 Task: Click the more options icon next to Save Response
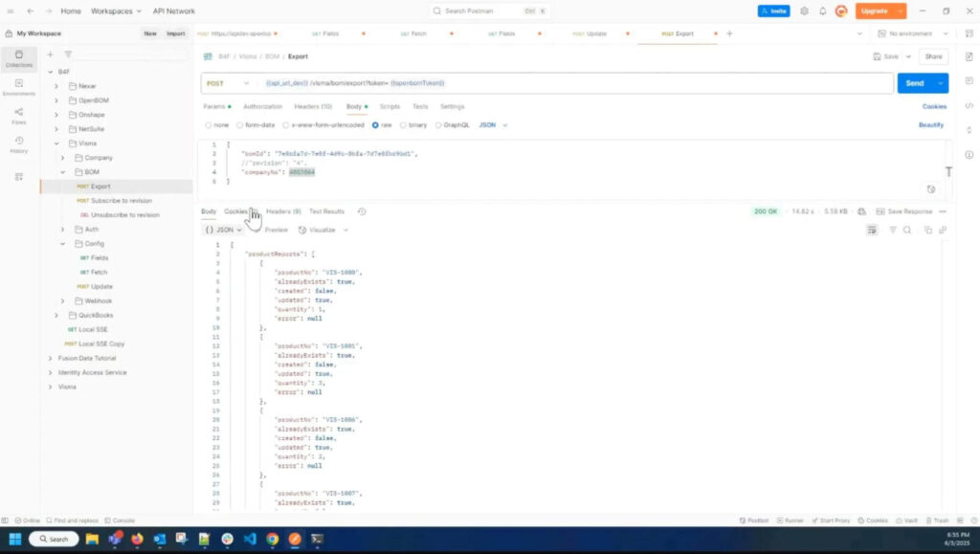(943, 211)
